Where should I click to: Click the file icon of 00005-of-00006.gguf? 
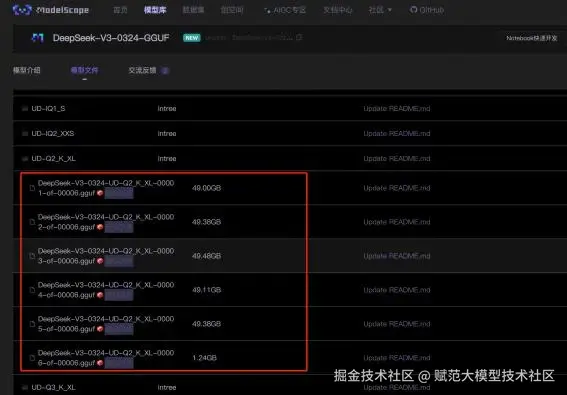[32, 324]
